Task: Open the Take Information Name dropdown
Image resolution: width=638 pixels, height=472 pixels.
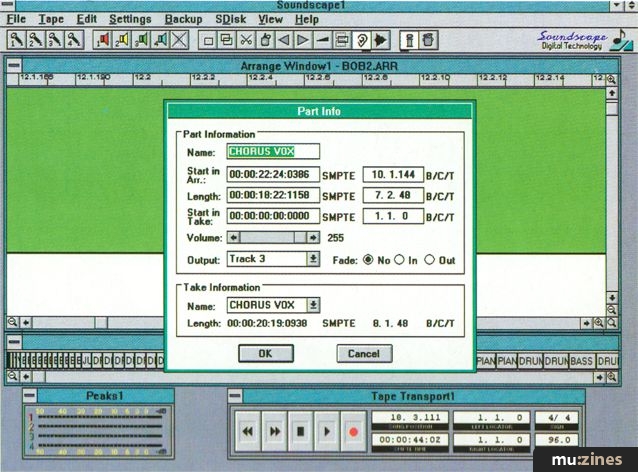Action: pos(313,305)
